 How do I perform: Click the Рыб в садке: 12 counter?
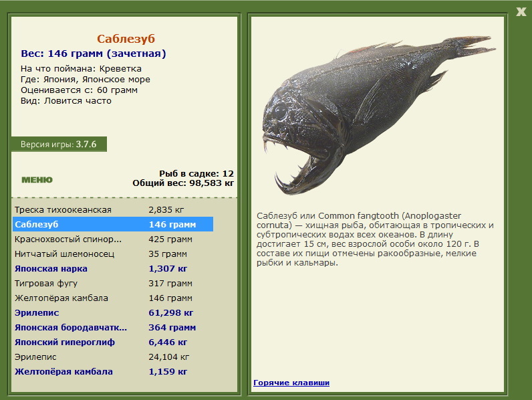tap(196, 173)
